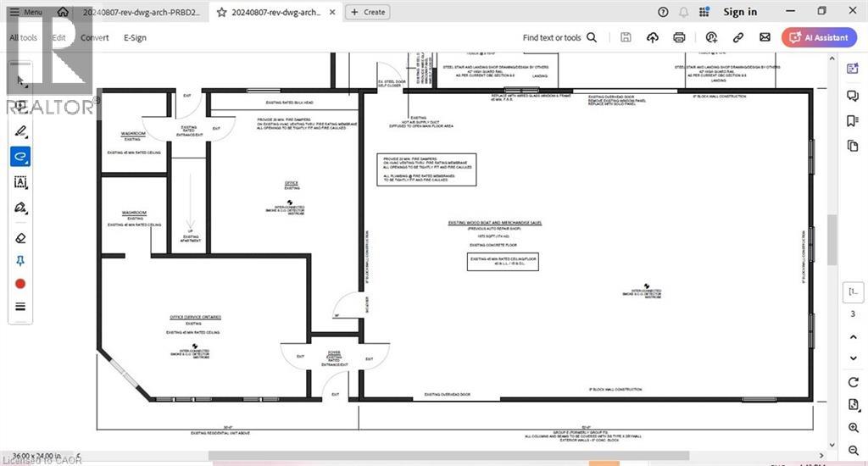Switch to the first document tab
868x466 pixels.
[x=140, y=12]
